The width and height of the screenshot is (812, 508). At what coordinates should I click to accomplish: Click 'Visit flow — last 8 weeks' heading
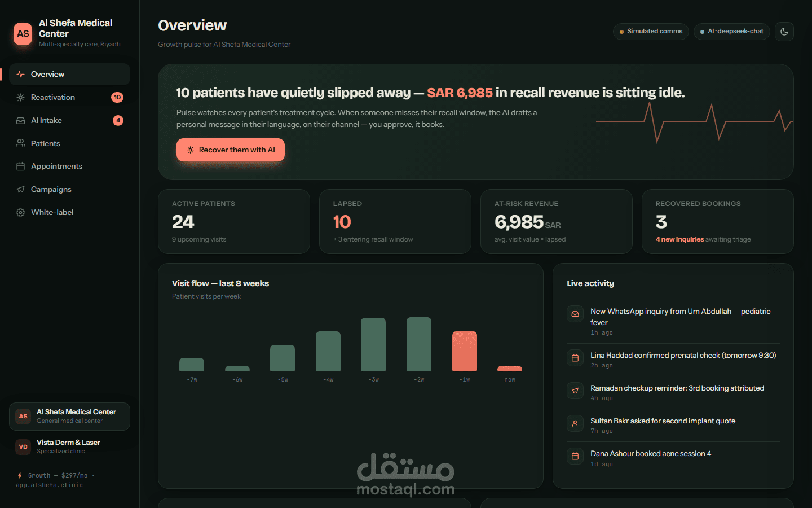220,284
